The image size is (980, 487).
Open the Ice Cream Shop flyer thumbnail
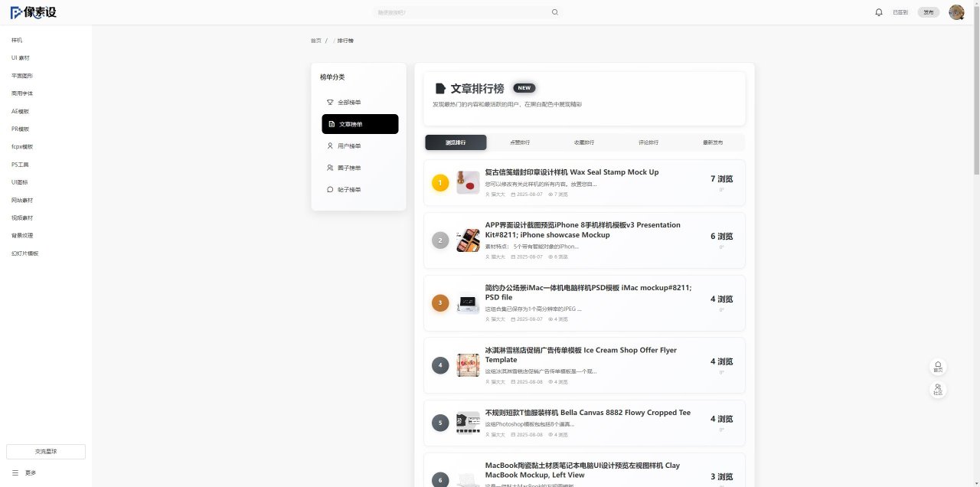click(468, 365)
